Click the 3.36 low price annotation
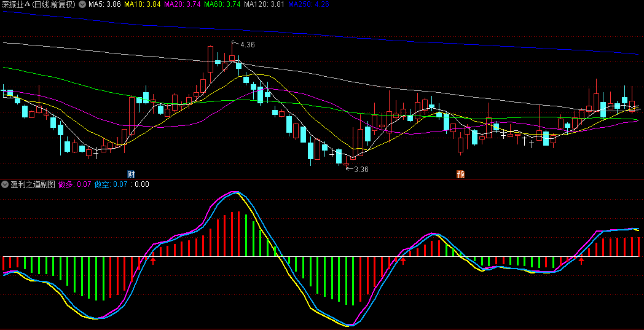Image resolution: width=644 pixels, height=330 pixels. (361, 170)
